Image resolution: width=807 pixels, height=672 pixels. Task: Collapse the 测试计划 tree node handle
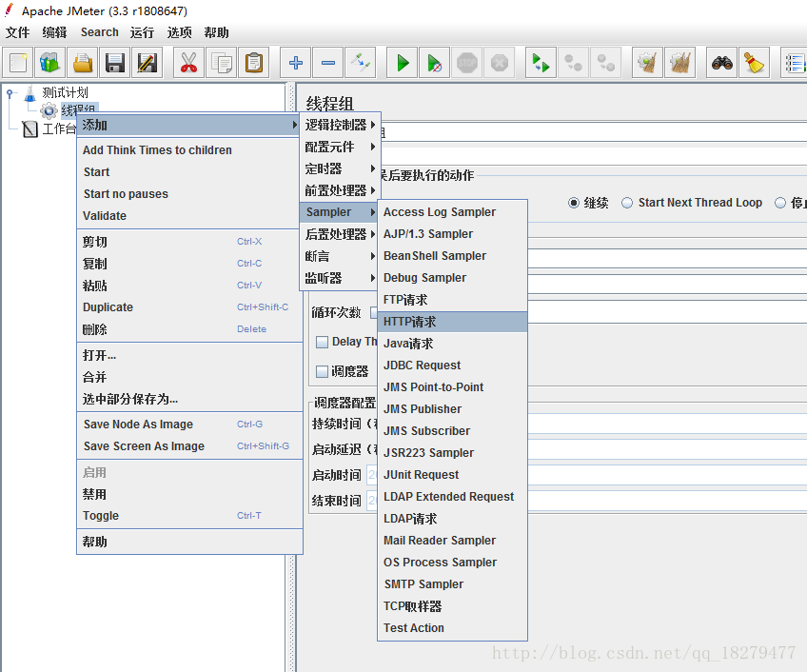coord(10,92)
